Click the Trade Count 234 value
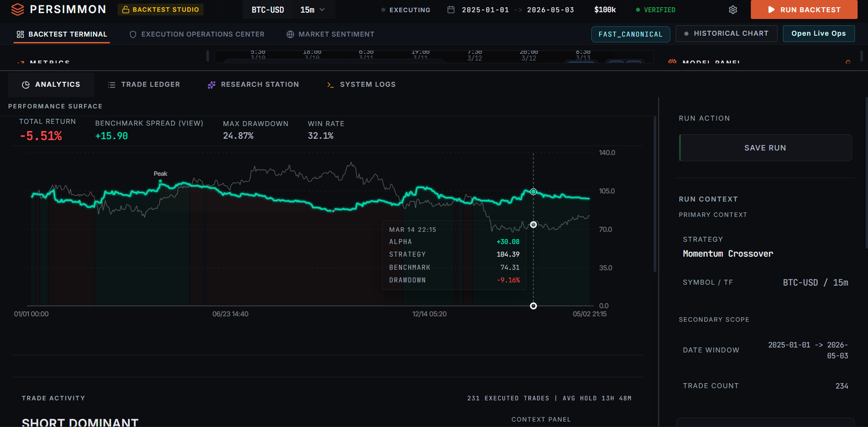The height and width of the screenshot is (427, 868). pyautogui.click(x=842, y=386)
